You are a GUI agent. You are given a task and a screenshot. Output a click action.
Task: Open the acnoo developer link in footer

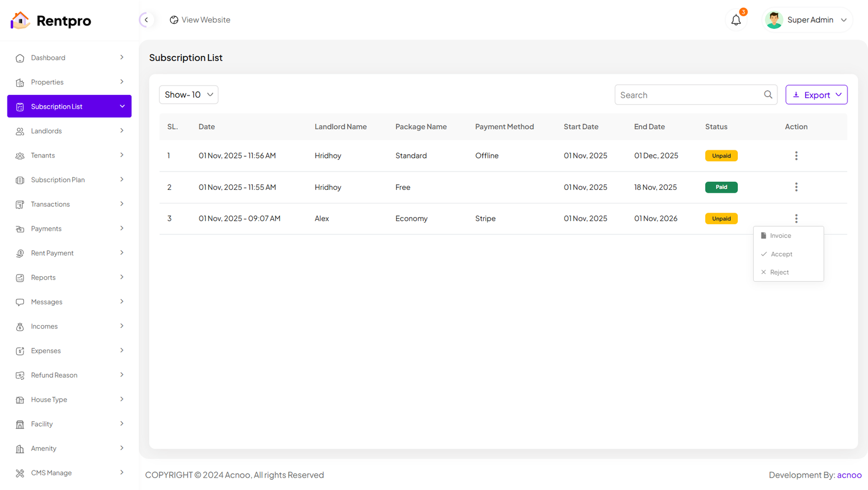point(849,475)
